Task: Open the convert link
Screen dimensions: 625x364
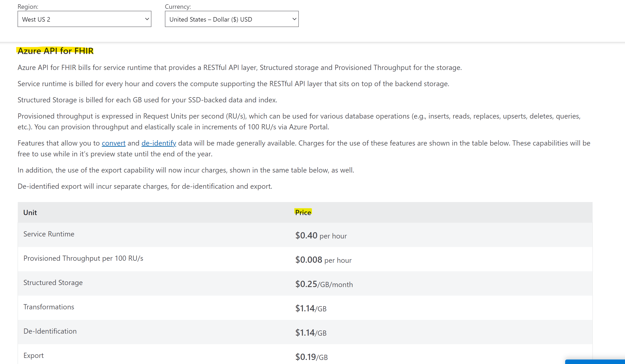Action: 113,143
